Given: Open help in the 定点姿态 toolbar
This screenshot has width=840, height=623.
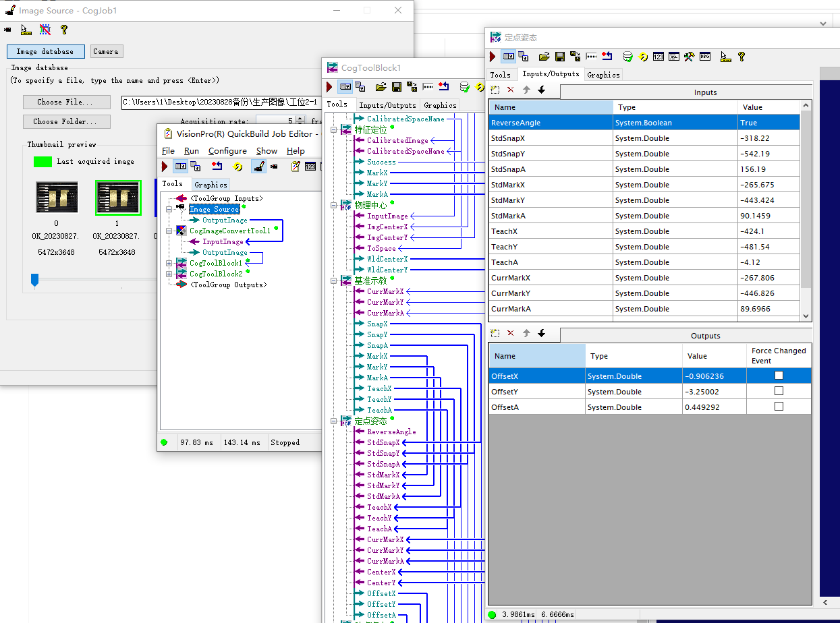Looking at the screenshot, I should (741, 57).
